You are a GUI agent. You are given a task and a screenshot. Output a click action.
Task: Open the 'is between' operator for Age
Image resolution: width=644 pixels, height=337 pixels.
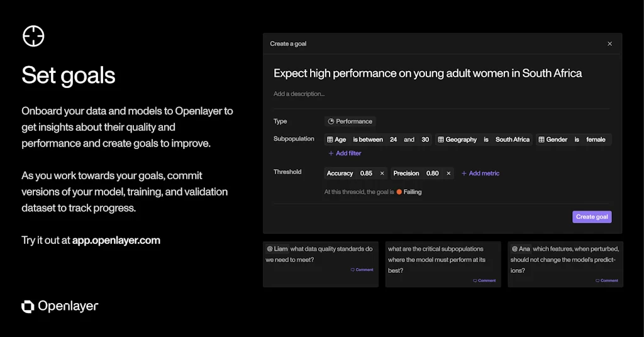pyautogui.click(x=368, y=140)
